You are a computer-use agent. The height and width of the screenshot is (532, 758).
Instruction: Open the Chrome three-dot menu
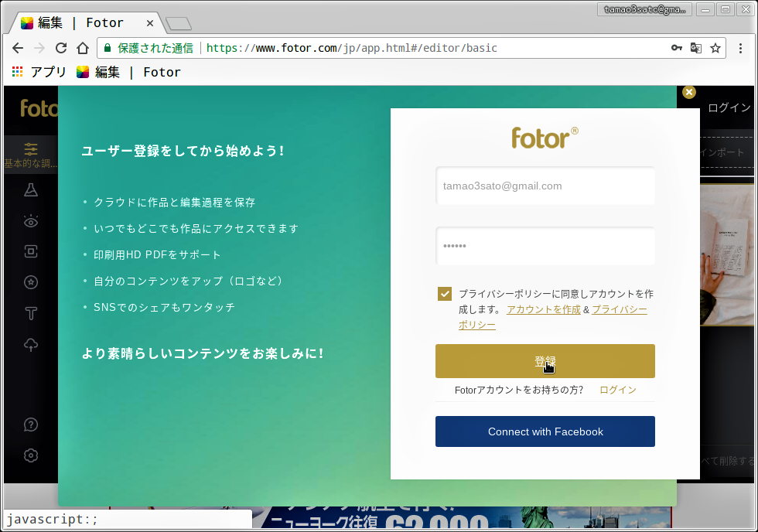click(740, 48)
